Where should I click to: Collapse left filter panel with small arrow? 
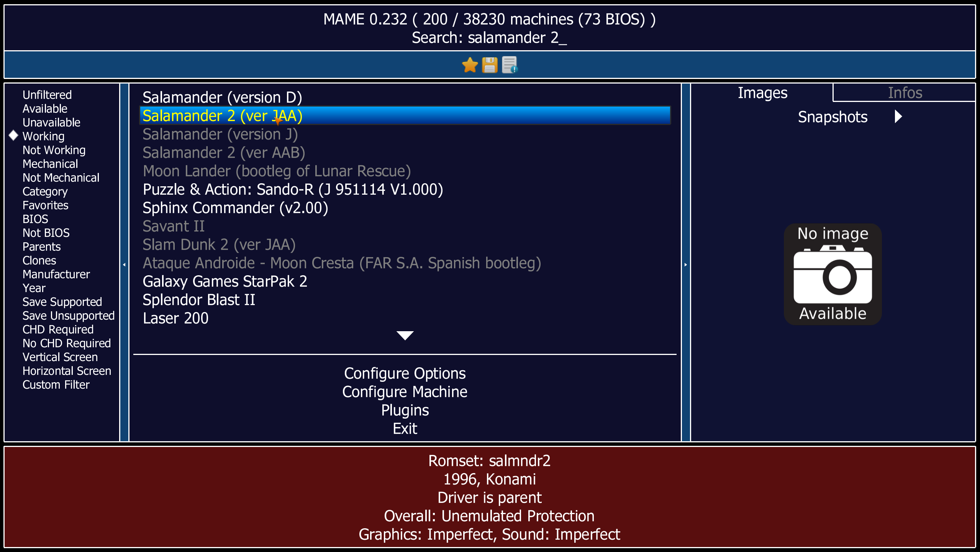(124, 264)
